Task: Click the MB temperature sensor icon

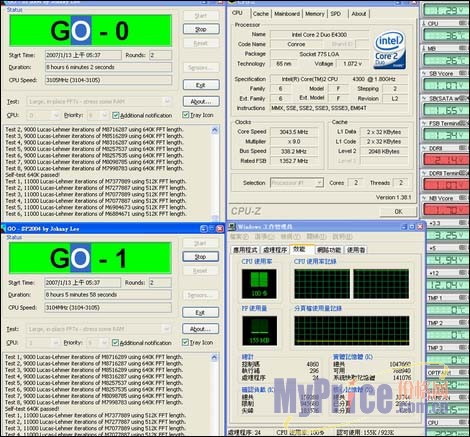Action: (424, 48)
